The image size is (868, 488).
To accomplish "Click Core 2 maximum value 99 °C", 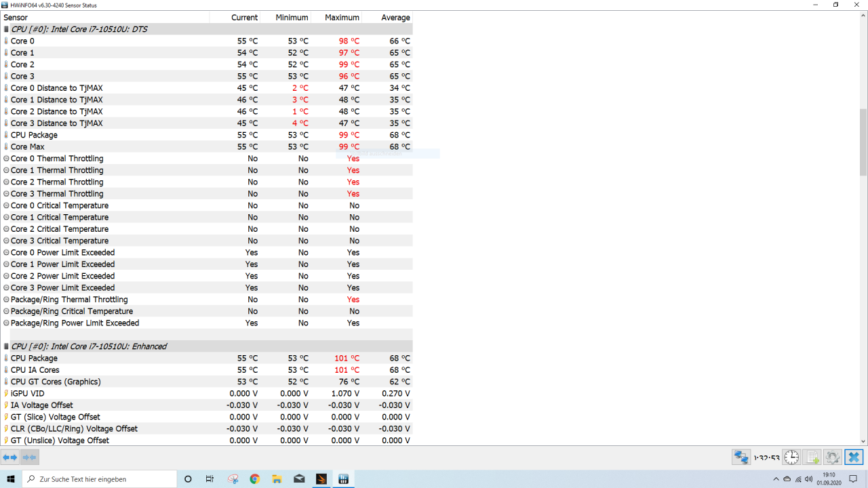I will coord(349,64).
